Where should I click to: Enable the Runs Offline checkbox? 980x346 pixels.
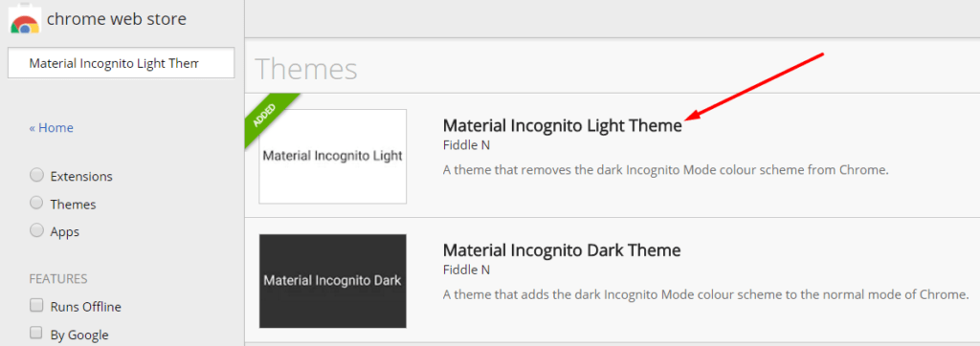(37, 306)
